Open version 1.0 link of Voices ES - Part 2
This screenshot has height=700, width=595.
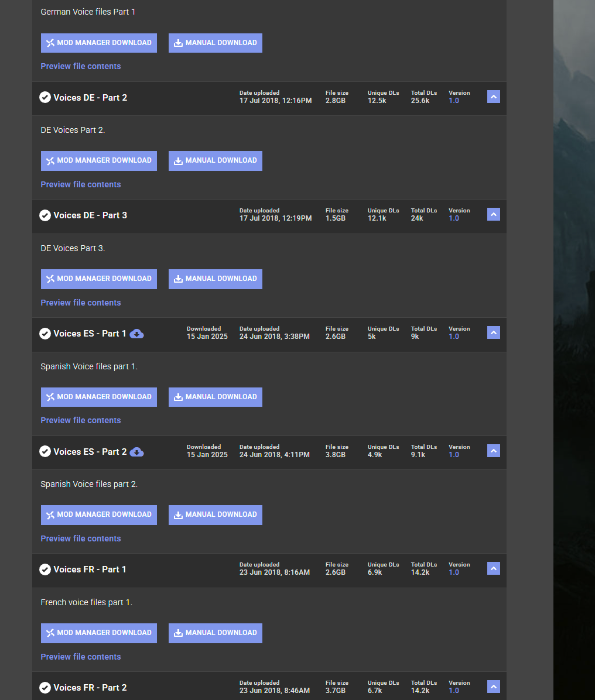click(454, 455)
